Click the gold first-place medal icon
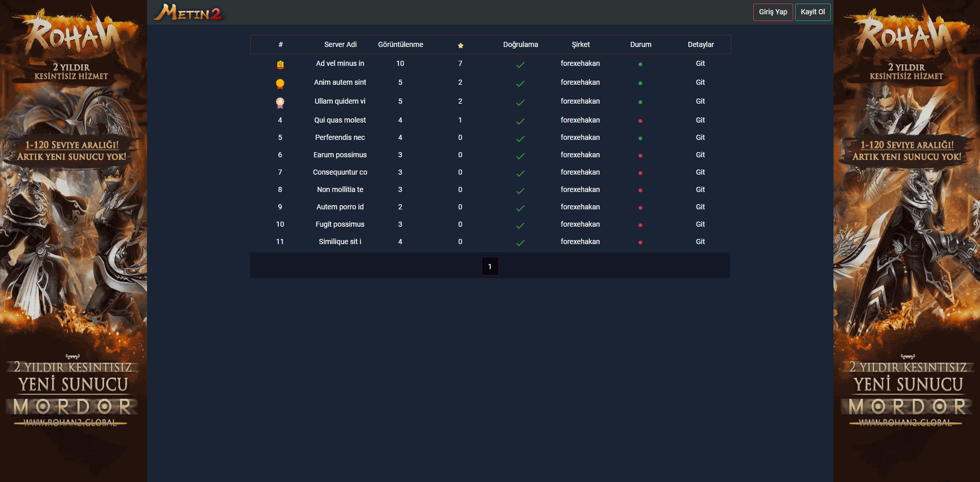Image resolution: width=980 pixels, height=482 pixels. click(x=280, y=64)
